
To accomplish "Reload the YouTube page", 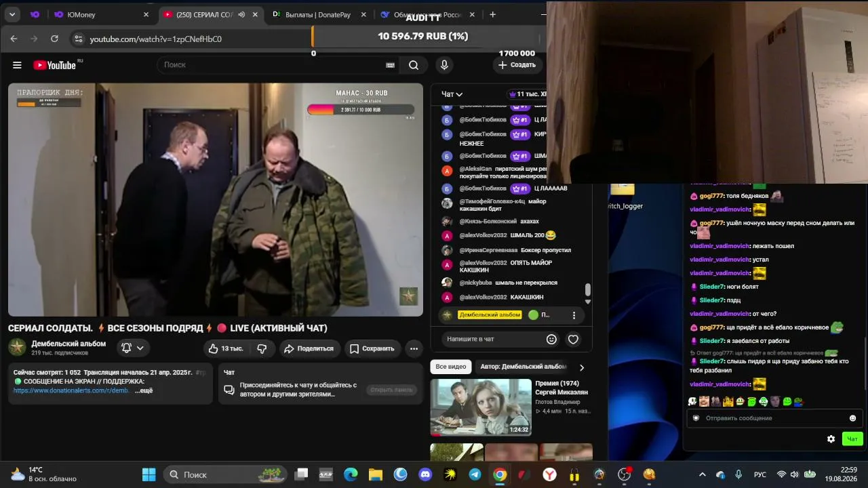I will 54,39.
